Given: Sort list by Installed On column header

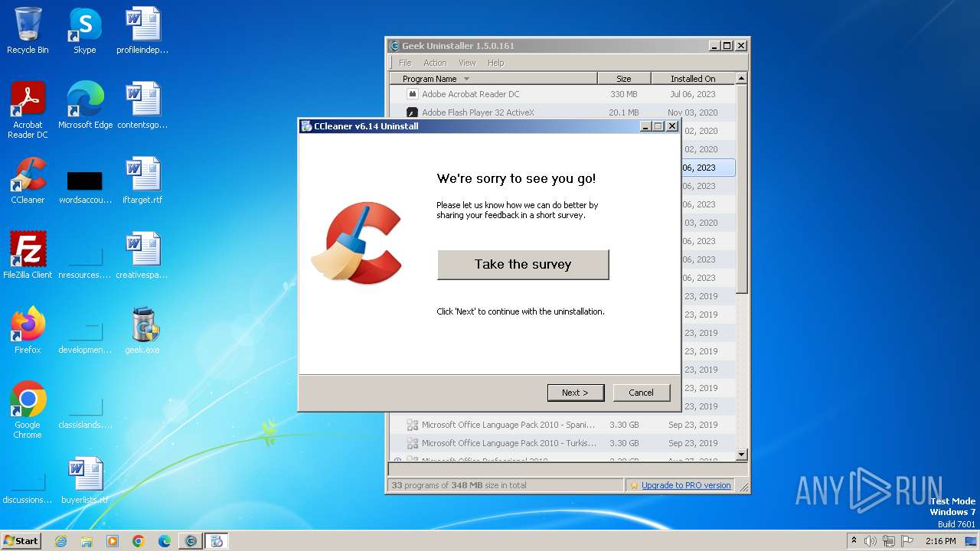Looking at the screenshot, I should point(693,79).
